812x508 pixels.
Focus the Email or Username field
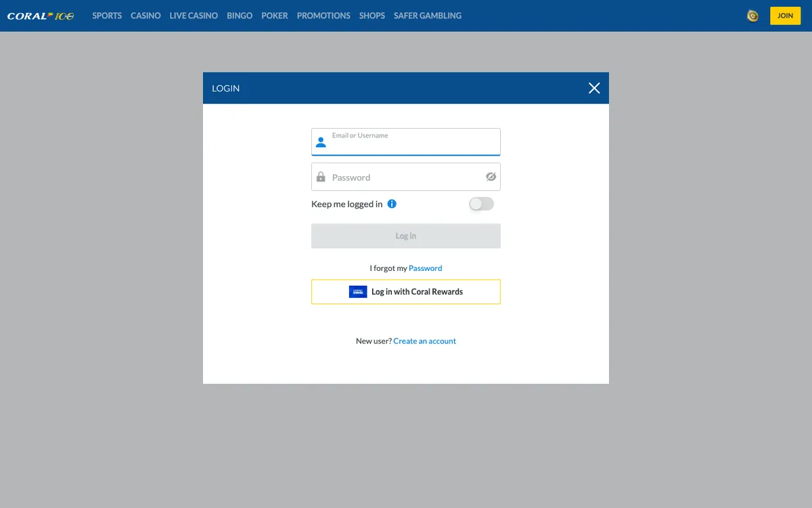(x=406, y=142)
